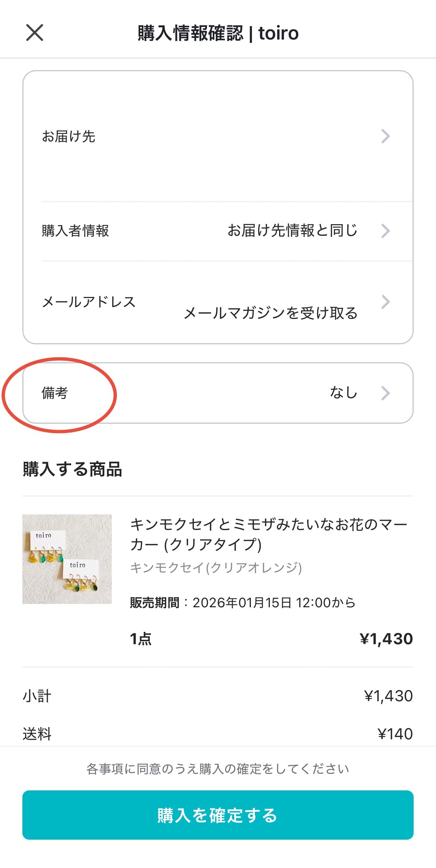Tap the 送料 shipping fee label
Viewport: 436px width, 868px height.
(x=37, y=734)
